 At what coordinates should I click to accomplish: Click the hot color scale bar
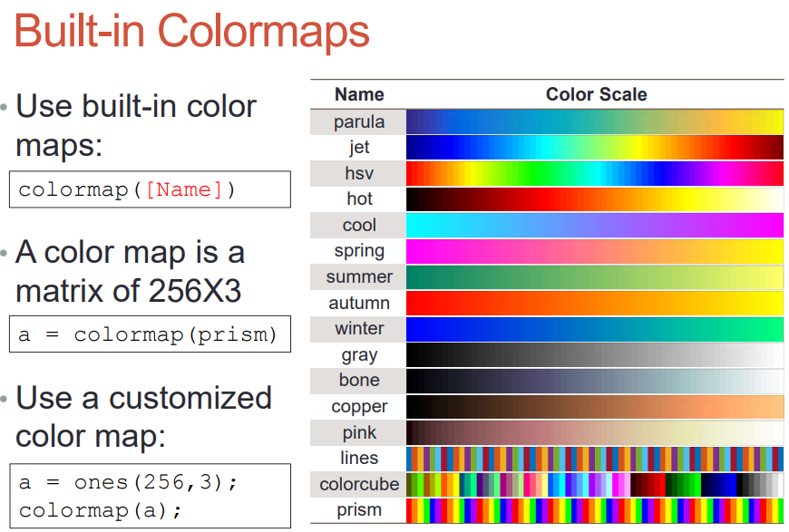595,199
